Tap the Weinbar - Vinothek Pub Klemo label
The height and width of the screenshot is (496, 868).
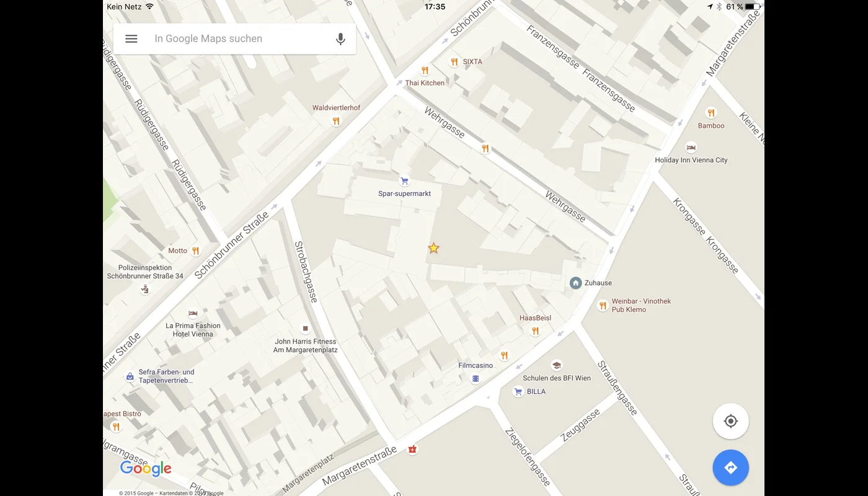coord(641,305)
